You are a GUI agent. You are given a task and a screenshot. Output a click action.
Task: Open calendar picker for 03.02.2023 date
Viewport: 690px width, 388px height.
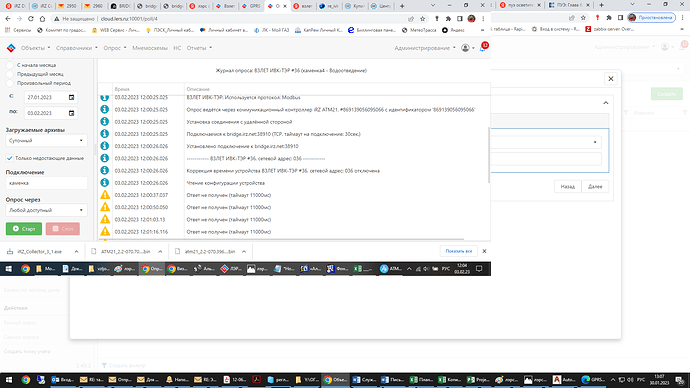point(71,113)
